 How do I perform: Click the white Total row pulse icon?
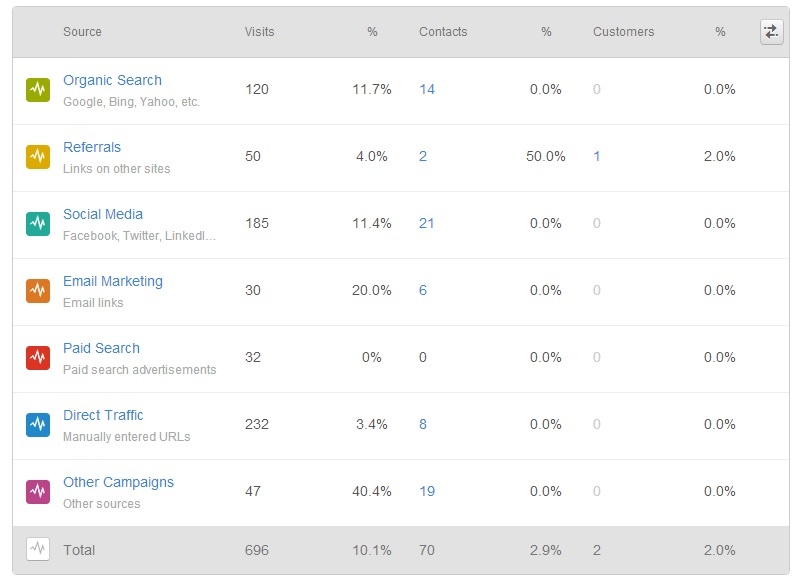pyautogui.click(x=38, y=549)
